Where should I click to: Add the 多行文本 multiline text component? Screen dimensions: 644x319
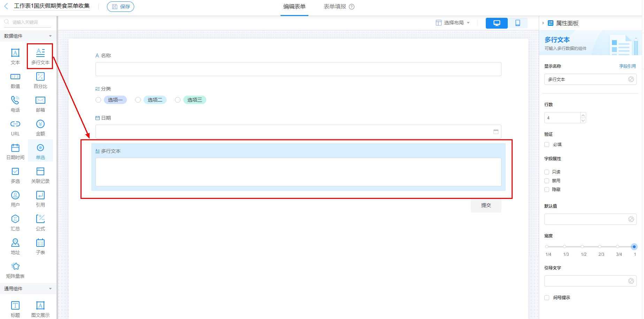40,57
